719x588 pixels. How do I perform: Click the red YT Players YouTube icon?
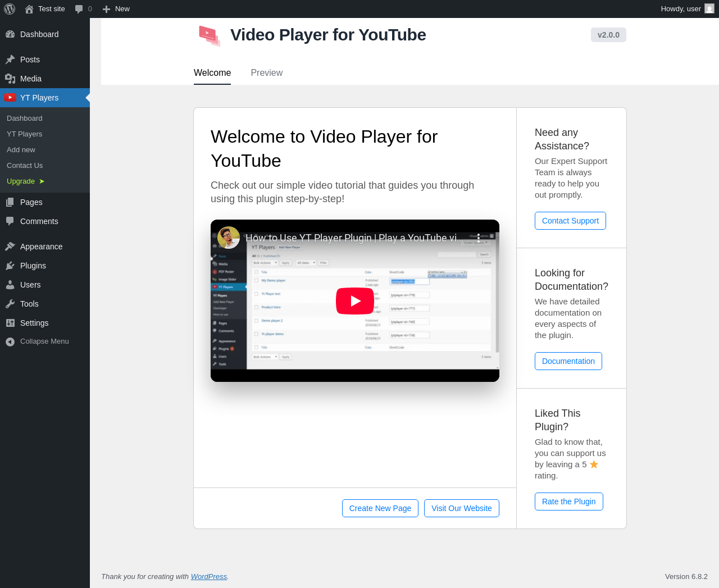(10, 98)
